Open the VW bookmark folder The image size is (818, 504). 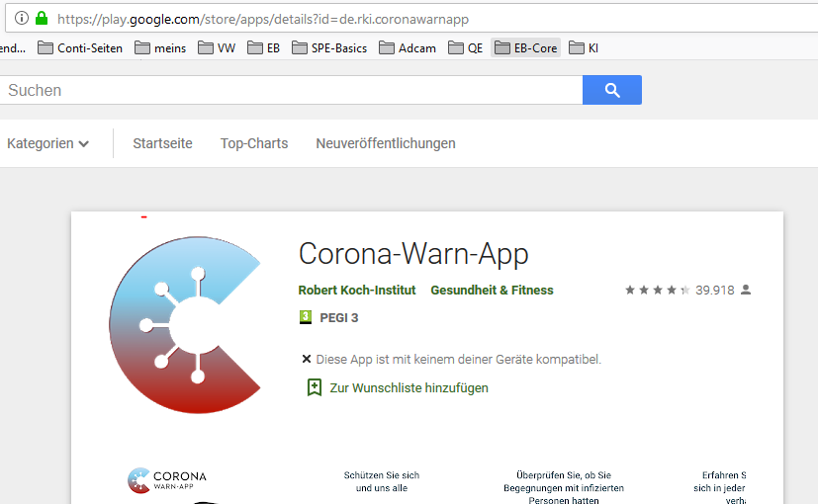(x=217, y=48)
